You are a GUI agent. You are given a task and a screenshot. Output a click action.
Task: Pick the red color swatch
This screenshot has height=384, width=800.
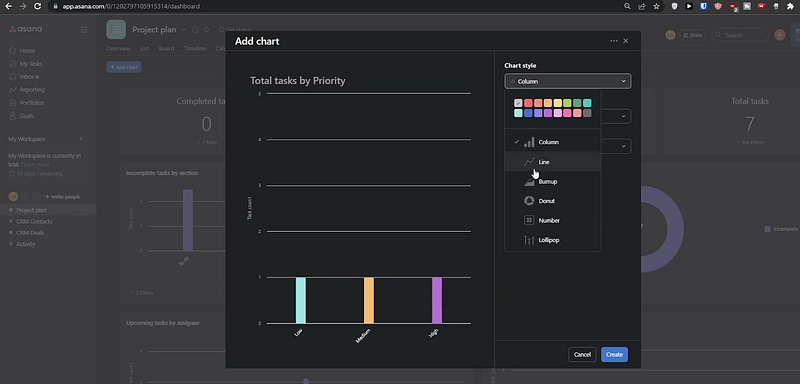coord(528,103)
